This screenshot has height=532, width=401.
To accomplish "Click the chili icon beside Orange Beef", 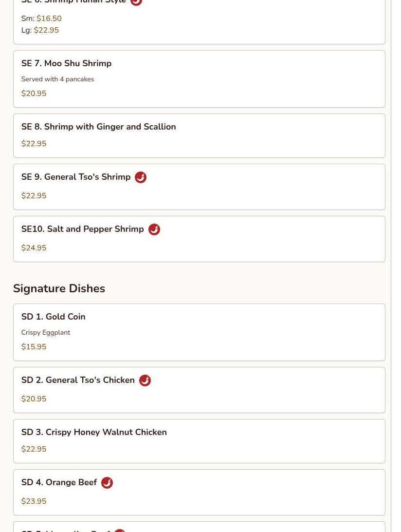I will pyautogui.click(x=107, y=482).
